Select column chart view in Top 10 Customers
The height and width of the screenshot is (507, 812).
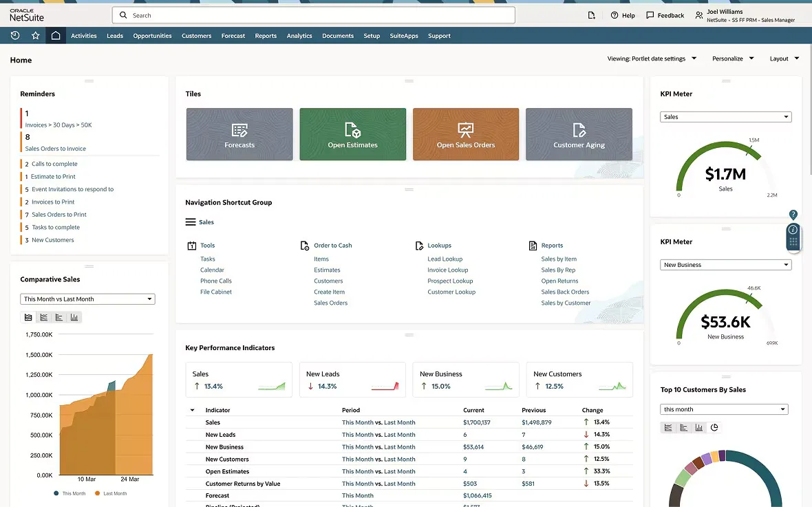[698, 427]
